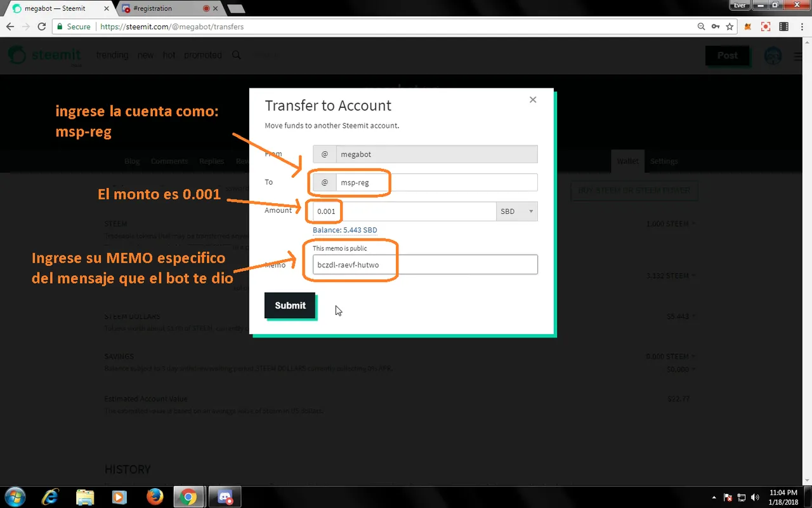
Task: Click the browser Forward arrow
Action: (26, 27)
